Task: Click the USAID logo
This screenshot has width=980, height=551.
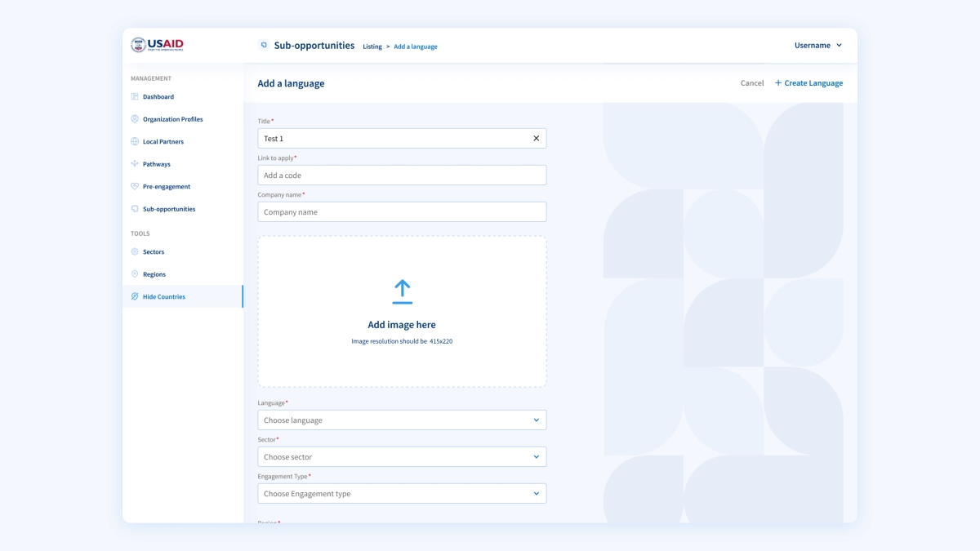Action: pos(158,45)
